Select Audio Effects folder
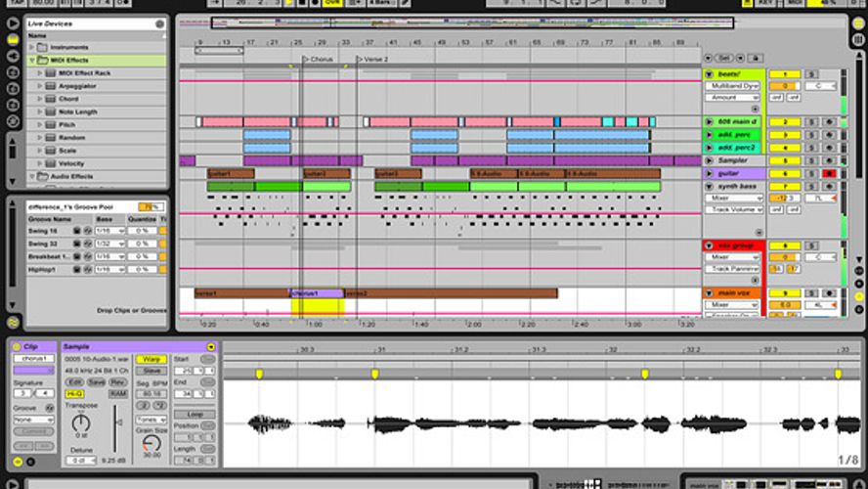This screenshot has height=489, width=868. 72,177
